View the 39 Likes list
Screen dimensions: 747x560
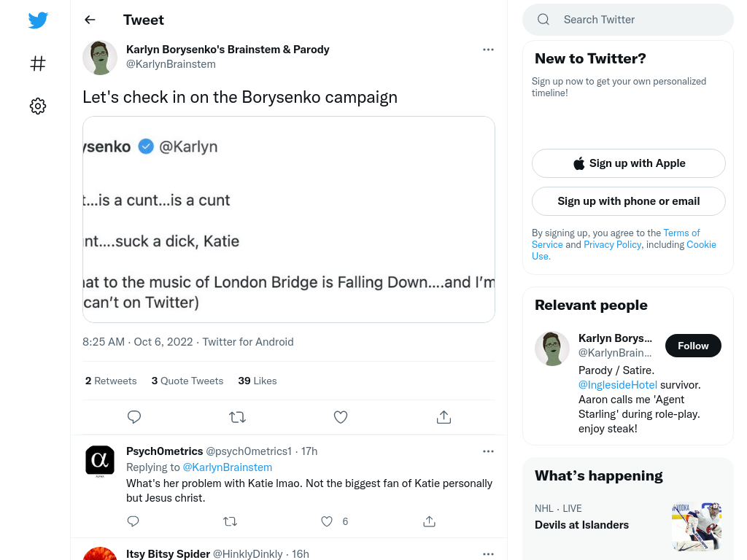[x=258, y=381]
